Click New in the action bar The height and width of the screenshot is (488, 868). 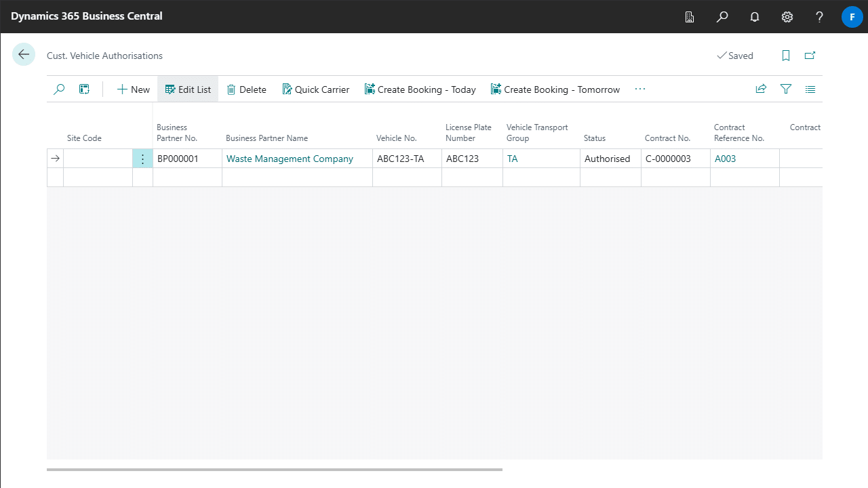point(133,89)
